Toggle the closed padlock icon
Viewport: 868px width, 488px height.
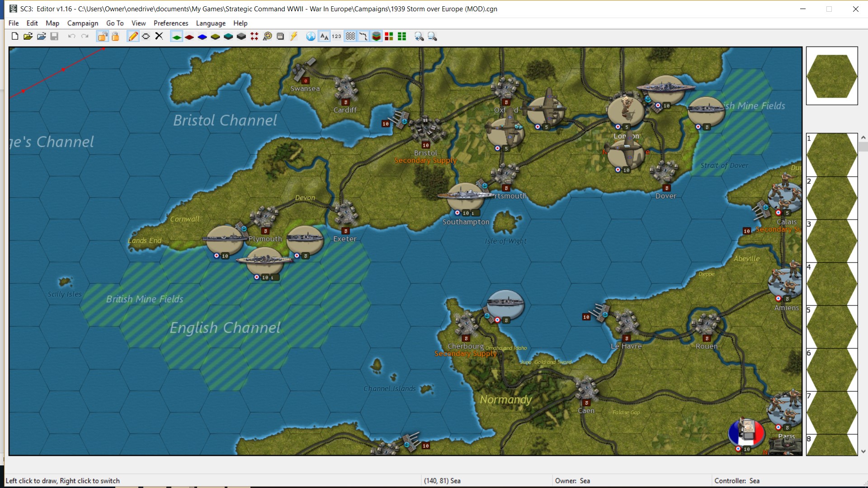click(115, 37)
